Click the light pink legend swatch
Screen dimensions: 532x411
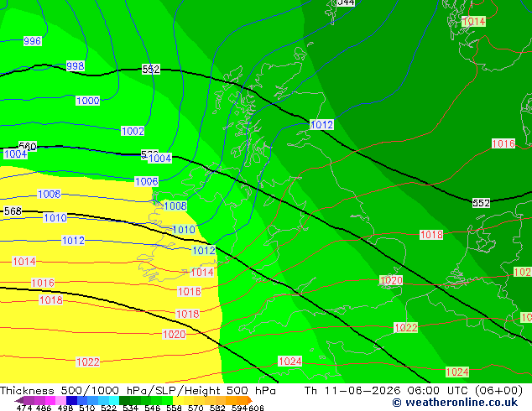click(x=61, y=400)
